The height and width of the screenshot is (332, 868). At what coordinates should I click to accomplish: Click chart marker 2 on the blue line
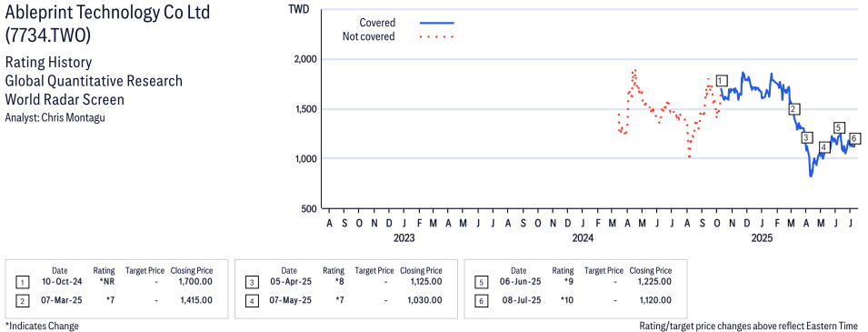tap(793, 108)
